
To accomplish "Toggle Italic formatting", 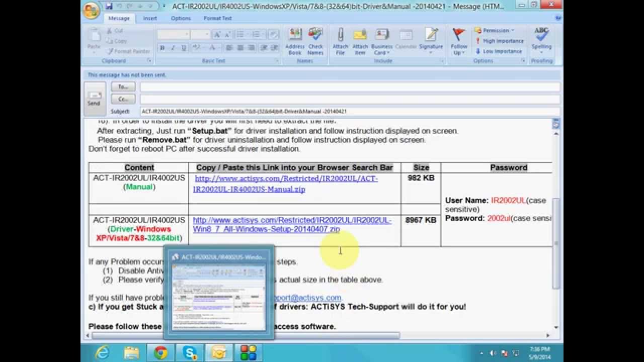I will click(173, 48).
